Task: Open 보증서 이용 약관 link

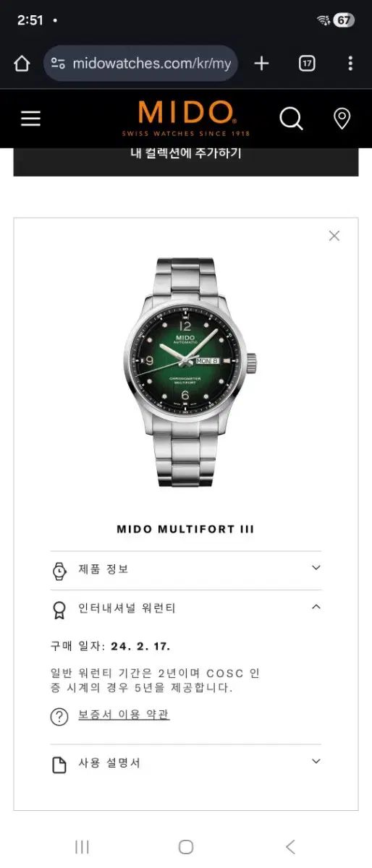Action: tap(124, 715)
